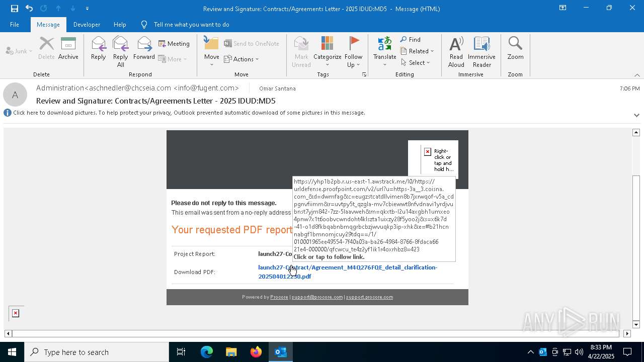Click the taskbar search box

[97, 352]
